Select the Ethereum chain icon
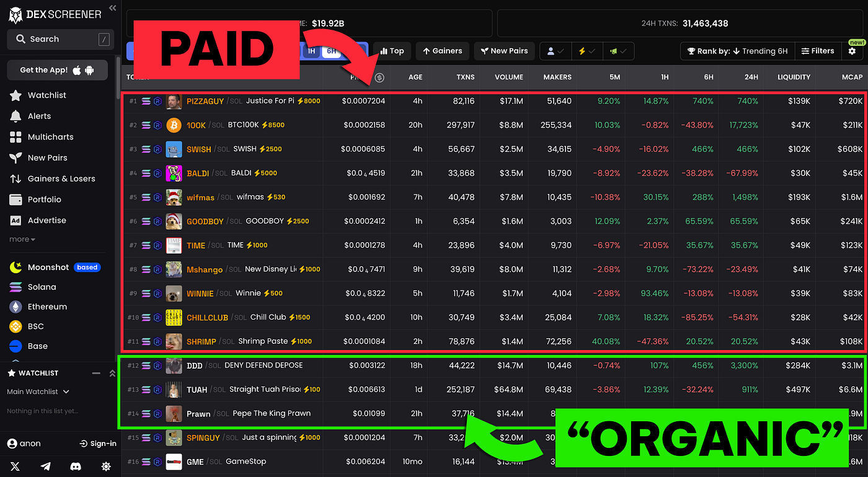This screenshot has height=477, width=868. tap(15, 307)
